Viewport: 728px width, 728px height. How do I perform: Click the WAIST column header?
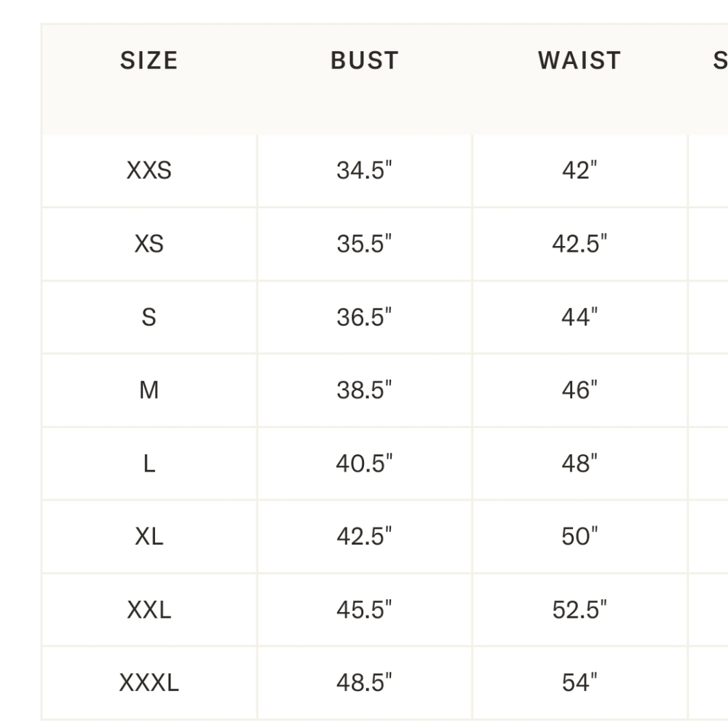(x=579, y=60)
